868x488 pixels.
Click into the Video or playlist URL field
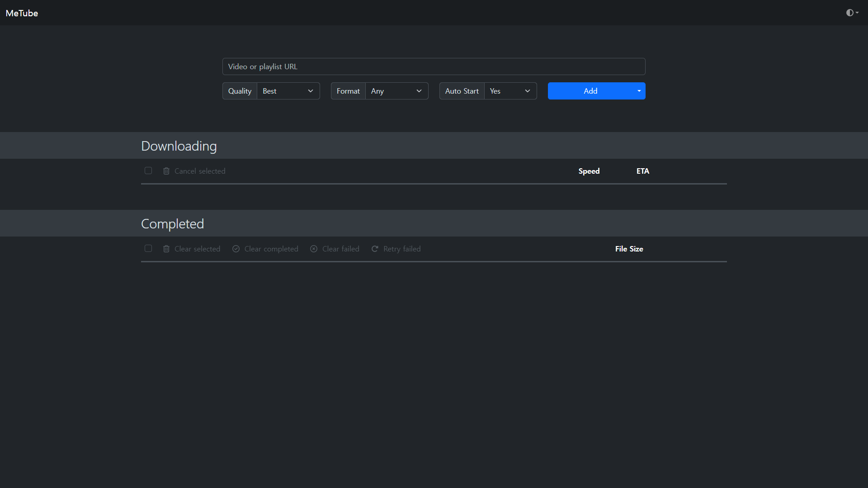pos(434,66)
